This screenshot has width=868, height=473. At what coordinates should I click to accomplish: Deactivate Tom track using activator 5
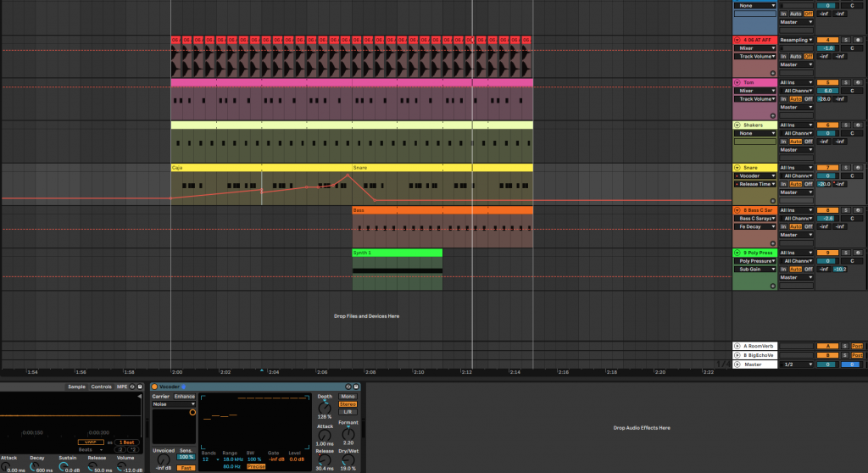tap(827, 82)
